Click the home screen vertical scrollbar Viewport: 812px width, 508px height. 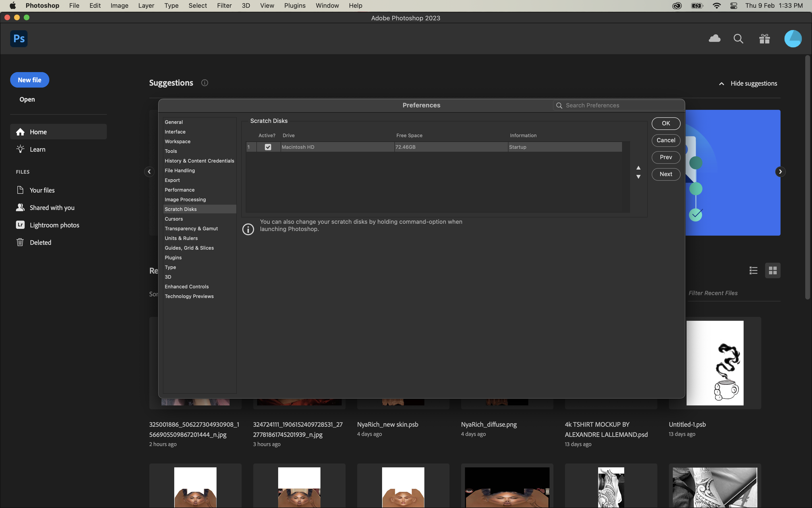click(x=807, y=177)
